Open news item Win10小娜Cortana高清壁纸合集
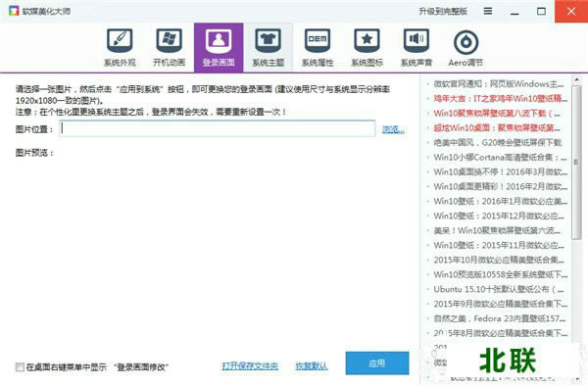Image resolution: width=588 pixels, height=386 pixels. coord(500,157)
